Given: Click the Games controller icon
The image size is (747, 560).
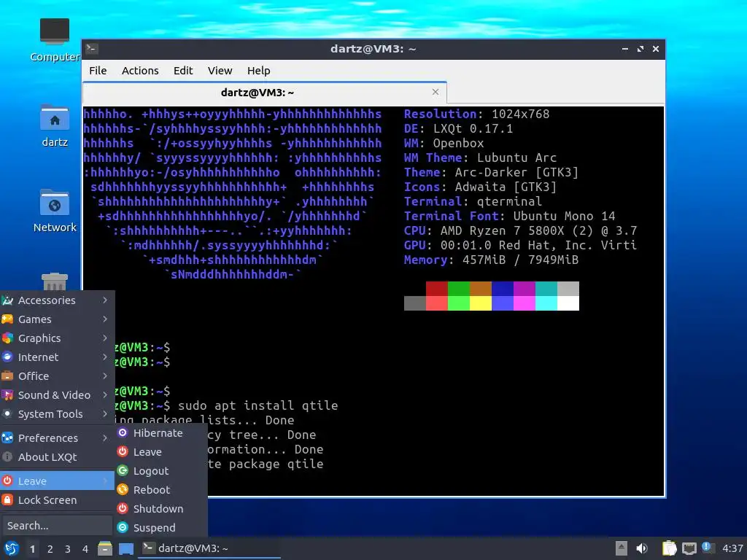Looking at the screenshot, I should tap(7, 319).
